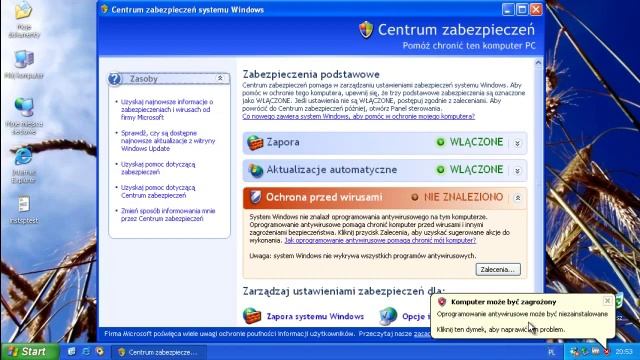Screen dimensions: 640x360
Task: Collapse the Zasoby panel chevron
Action: (220, 78)
